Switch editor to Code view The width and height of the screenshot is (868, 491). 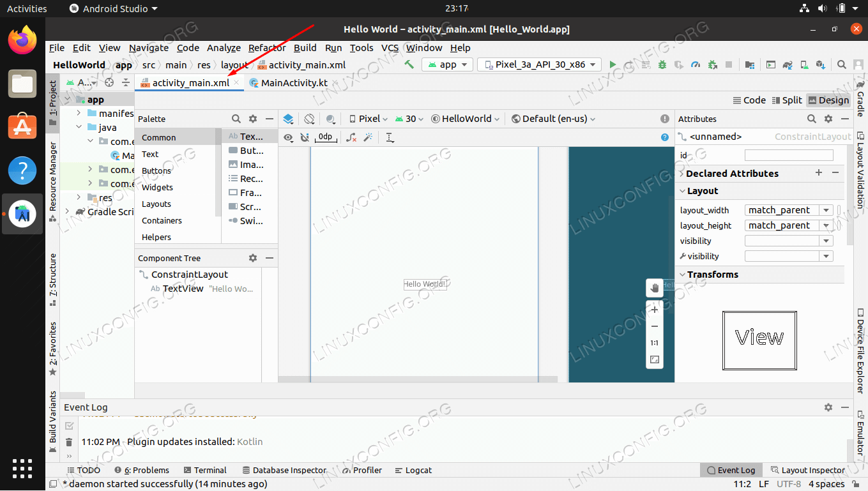tap(749, 100)
